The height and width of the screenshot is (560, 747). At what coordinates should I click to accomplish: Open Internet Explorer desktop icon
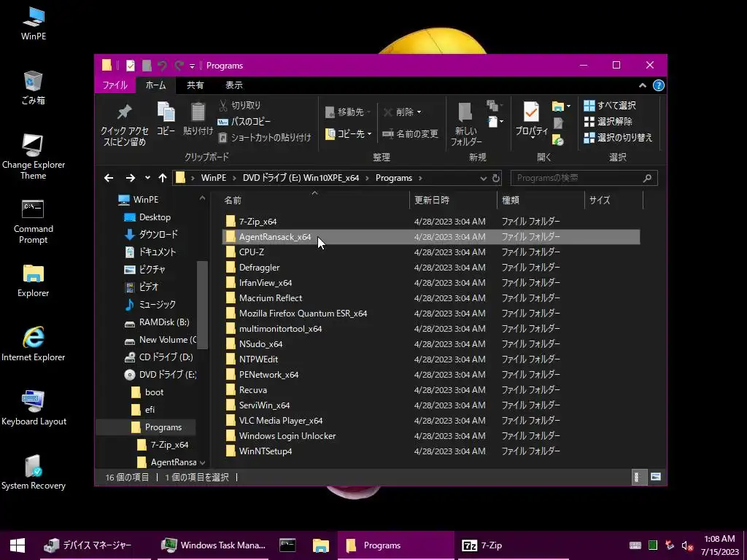click(x=33, y=344)
